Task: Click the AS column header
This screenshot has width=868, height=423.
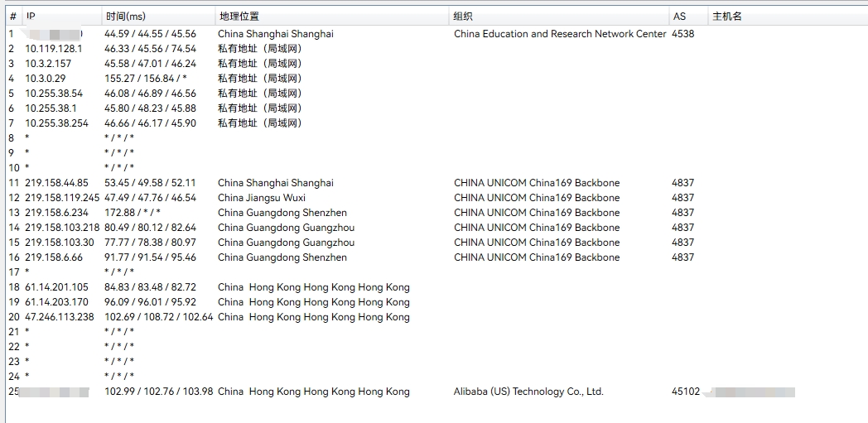Action: tap(679, 17)
